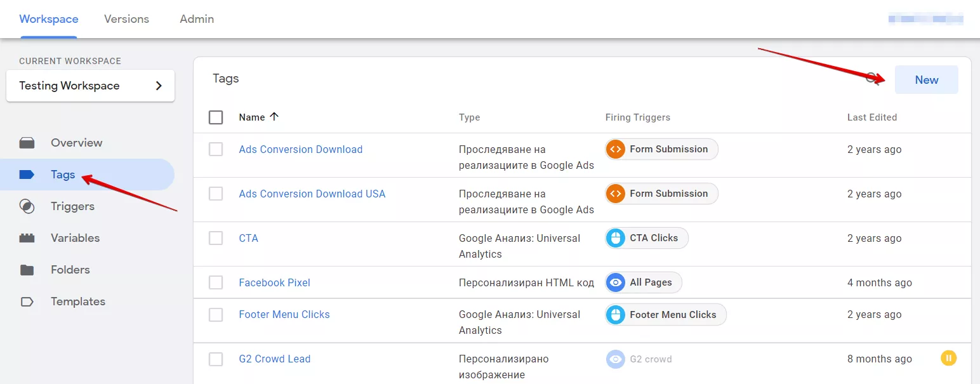
Task: Click mouse icon of Footer Menu Clicks trigger
Action: point(616,314)
